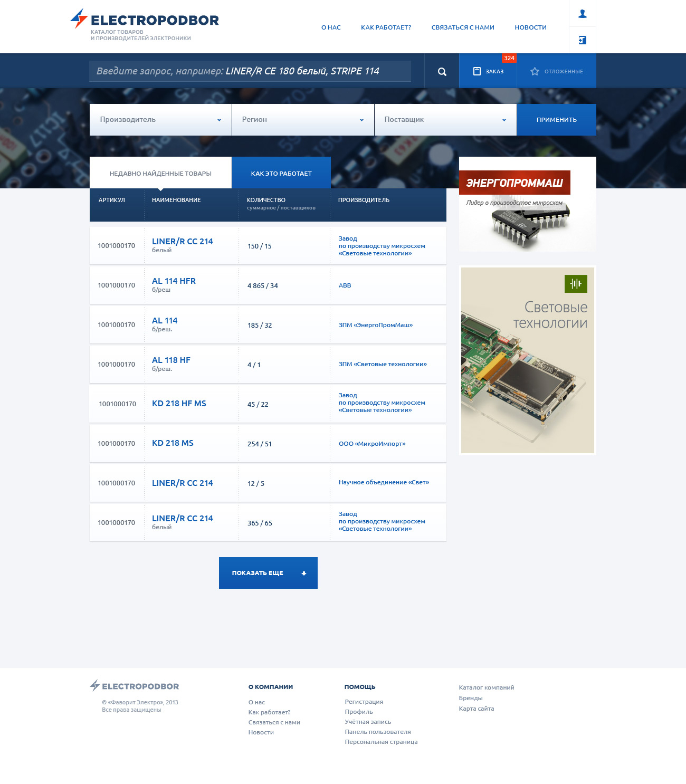Open footer link Новости
The width and height of the screenshot is (686, 784).
click(x=261, y=732)
